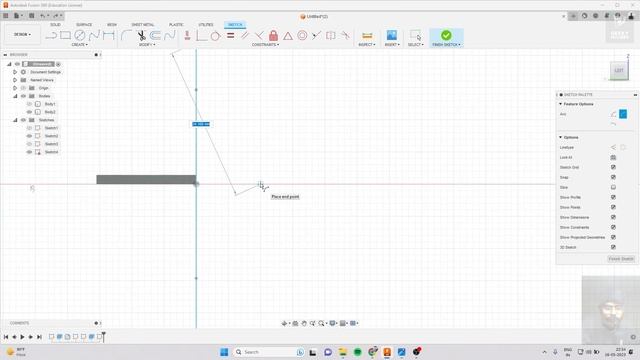The height and width of the screenshot is (360, 640).
Task: Toggle the Snap checkbox
Action: [x=613, y=177]
